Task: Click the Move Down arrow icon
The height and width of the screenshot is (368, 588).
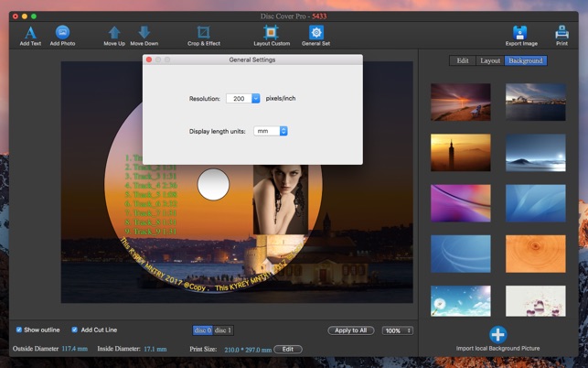Action: coord(144,33)
